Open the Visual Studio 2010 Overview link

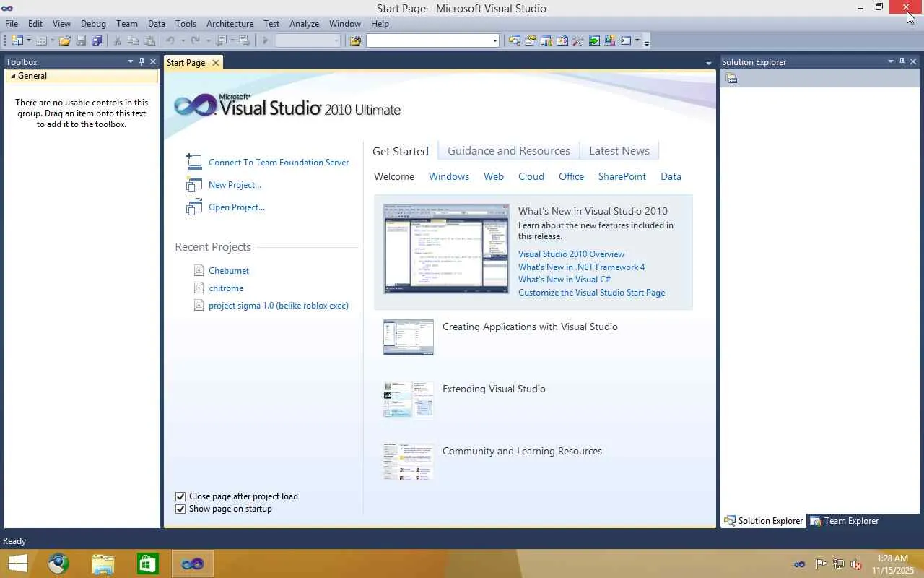coord(571,254)
